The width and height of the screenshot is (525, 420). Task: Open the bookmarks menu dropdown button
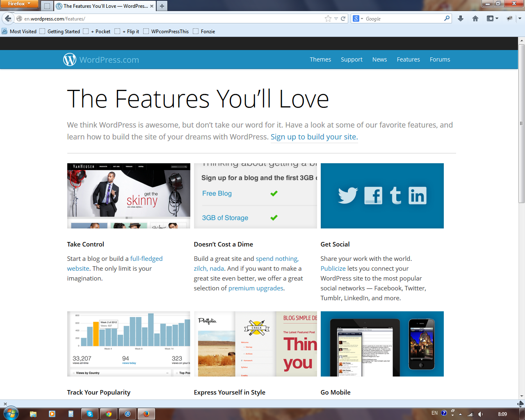pyautogui.click(x=492, y=18)
